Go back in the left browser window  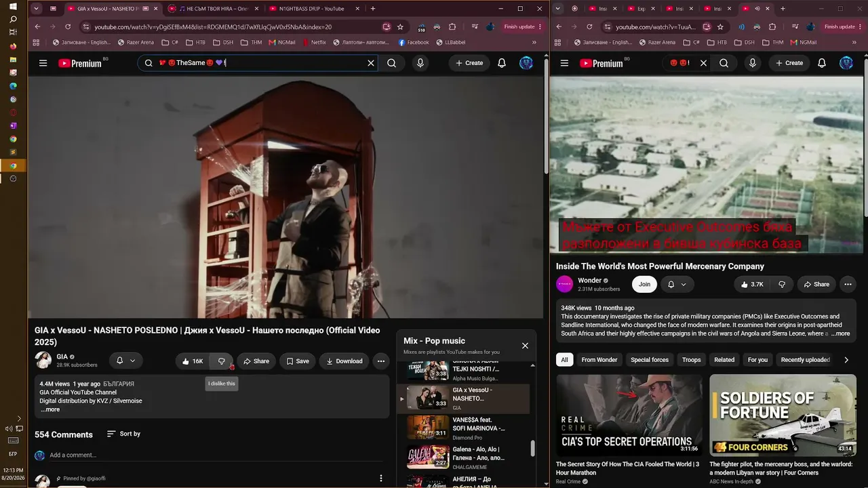[37, 27]
